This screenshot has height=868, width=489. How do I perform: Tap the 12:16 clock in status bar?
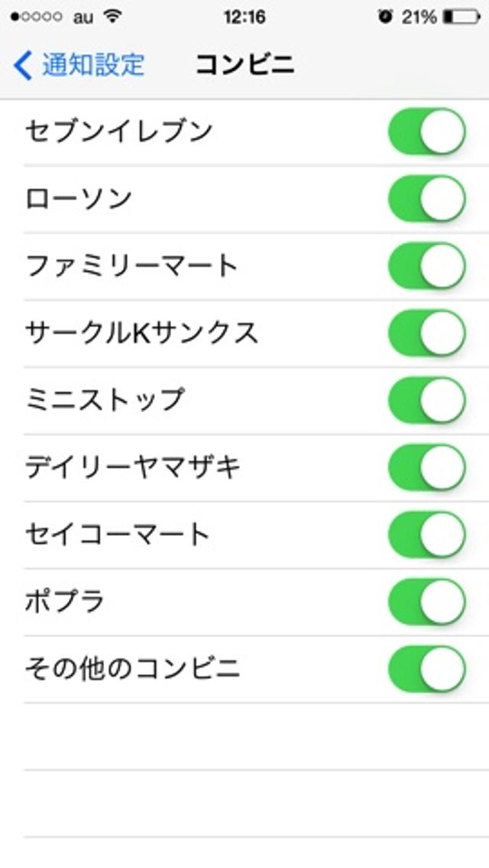(x=244, y=17)
